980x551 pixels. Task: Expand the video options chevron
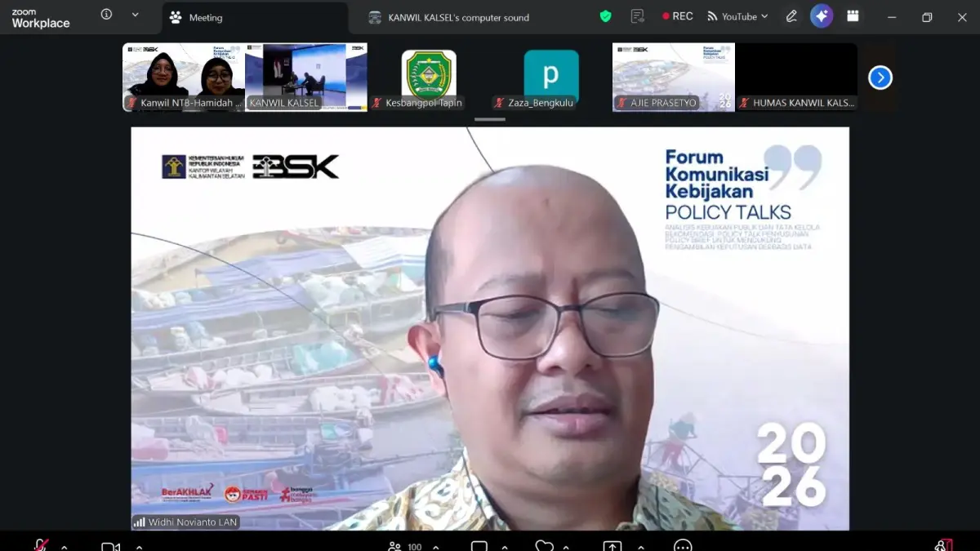139,547
